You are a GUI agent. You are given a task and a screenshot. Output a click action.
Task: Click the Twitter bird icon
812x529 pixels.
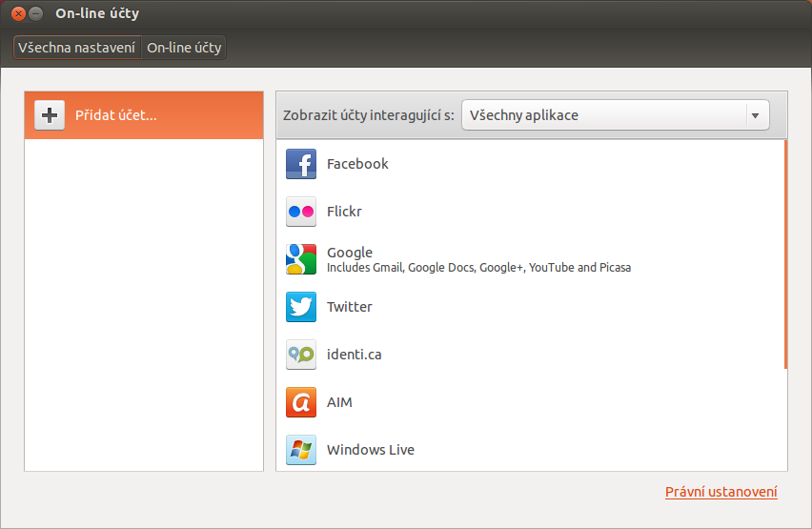click(301, 307)
